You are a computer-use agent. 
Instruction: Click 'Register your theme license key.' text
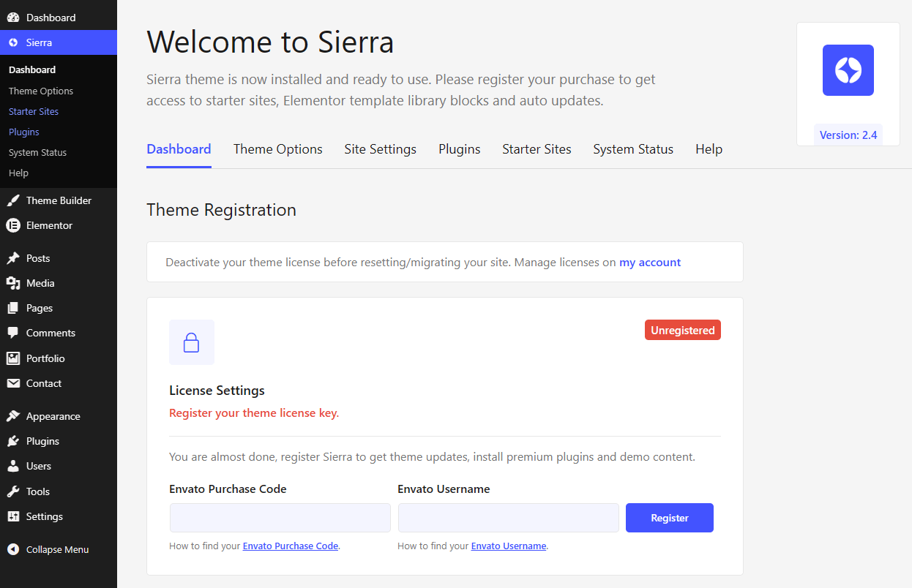click(x=254, y=413)
